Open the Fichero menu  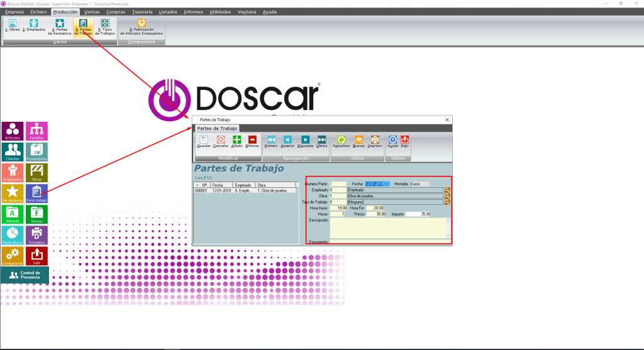coord(38,12)
